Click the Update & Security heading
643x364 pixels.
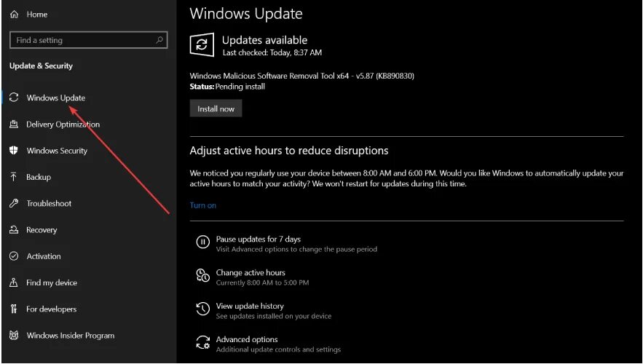[x=41, y=66]
